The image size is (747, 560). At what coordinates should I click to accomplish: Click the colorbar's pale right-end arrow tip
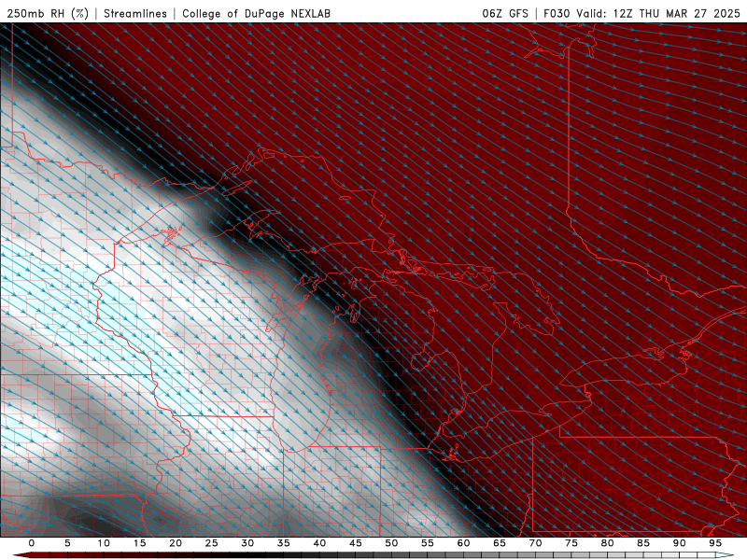[x=726, y=555]
